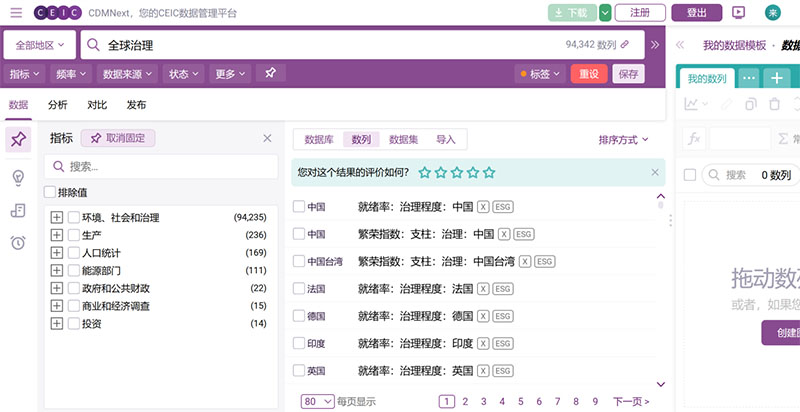Click the 重设 reset button
Screen dimensions: 800x412
click(x=588, y=73)
